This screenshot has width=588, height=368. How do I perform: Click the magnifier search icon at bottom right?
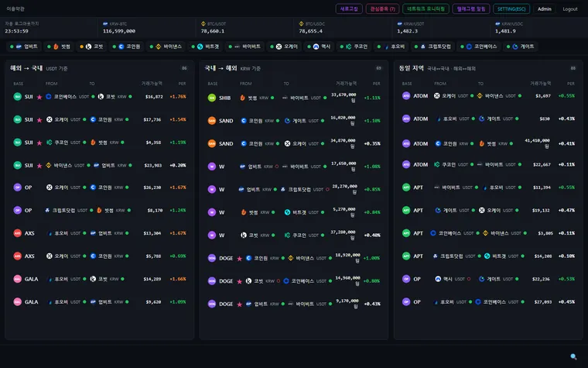click(573, 356)
